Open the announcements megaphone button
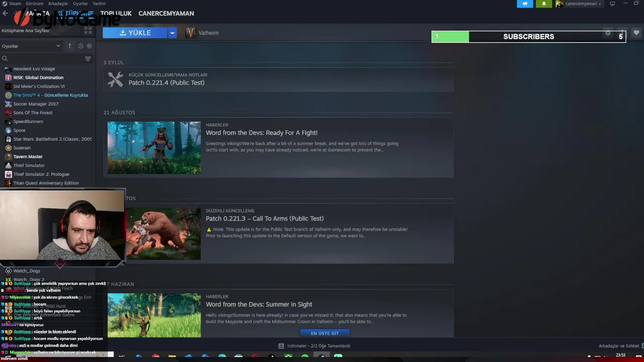This screenshot has height=362, width=644. point(525,4)
